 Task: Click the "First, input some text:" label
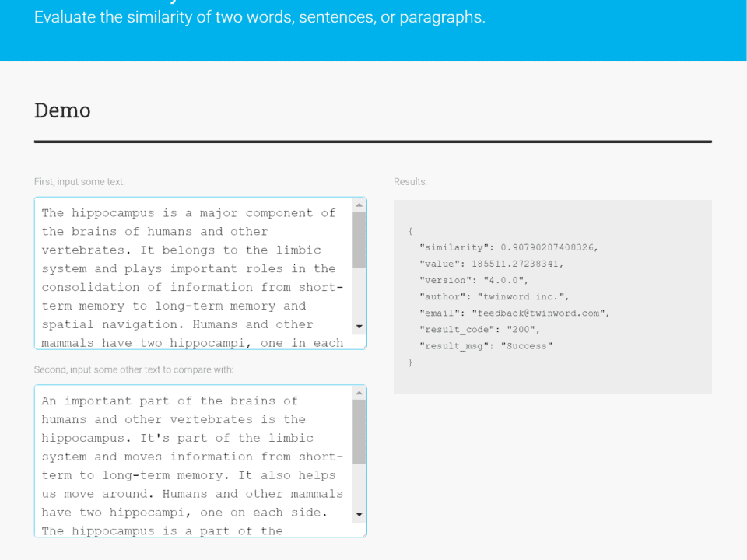coord(79,182)
